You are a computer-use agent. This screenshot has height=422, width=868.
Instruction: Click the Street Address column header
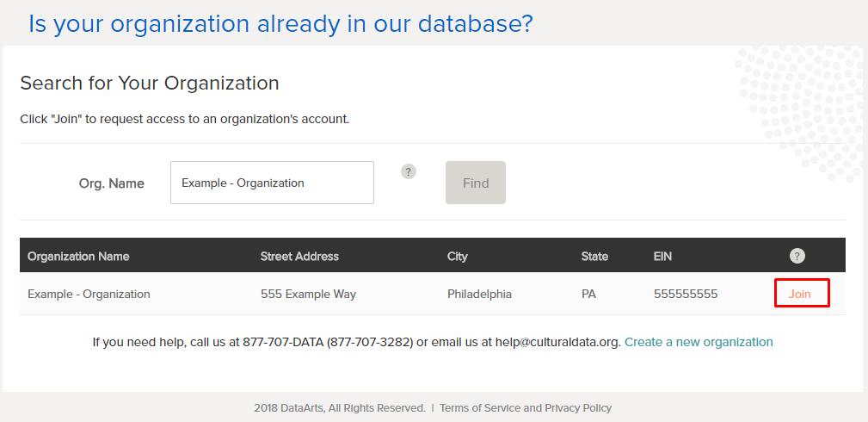[299, 256]
